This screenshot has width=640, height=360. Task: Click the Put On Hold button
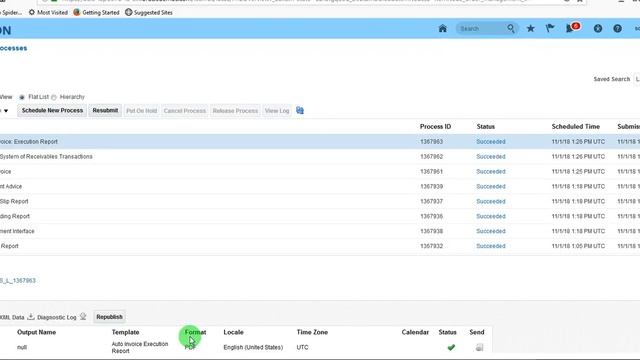tap(141, 111)
